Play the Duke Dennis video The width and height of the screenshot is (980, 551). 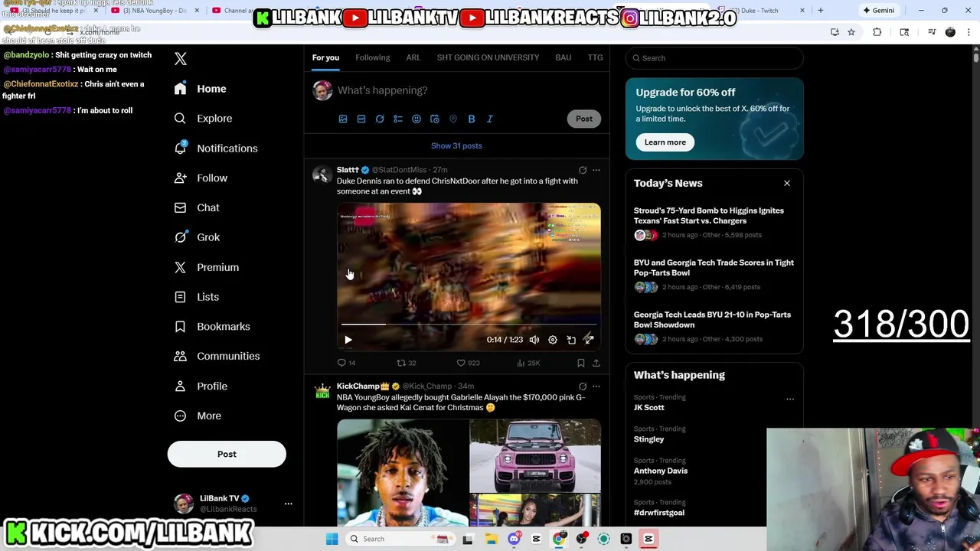pos(348,340)
